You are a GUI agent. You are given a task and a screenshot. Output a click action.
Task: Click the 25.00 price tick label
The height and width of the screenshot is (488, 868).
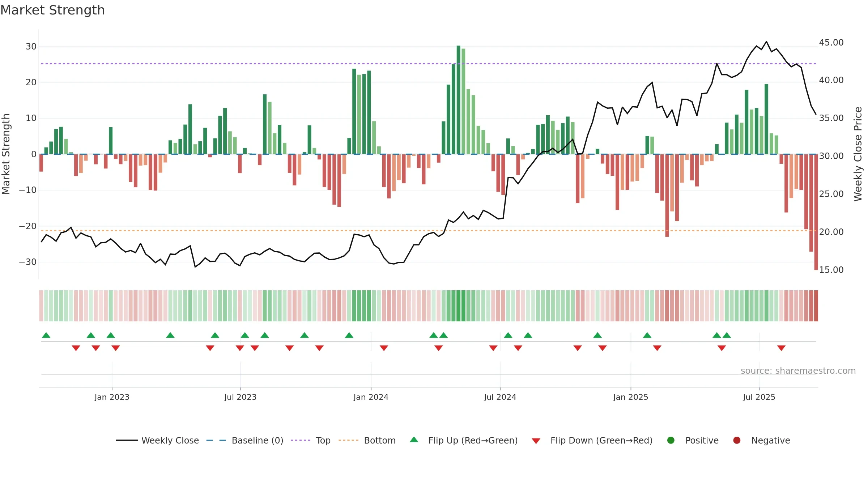(831, 194)
